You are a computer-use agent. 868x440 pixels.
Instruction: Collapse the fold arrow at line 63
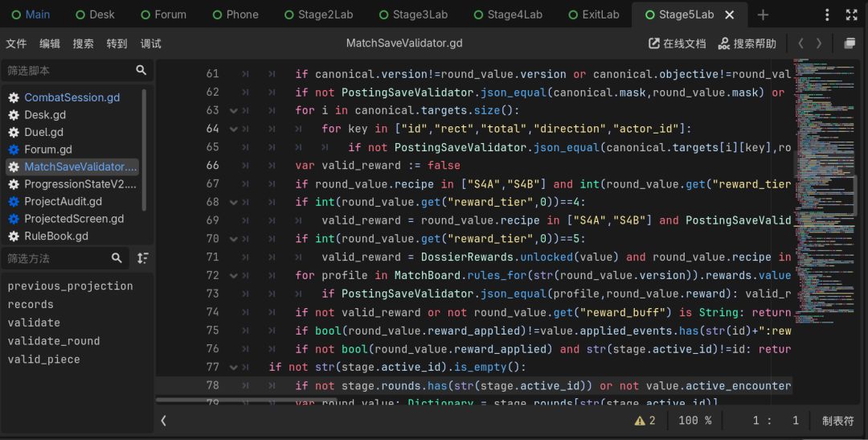[234, 110]
